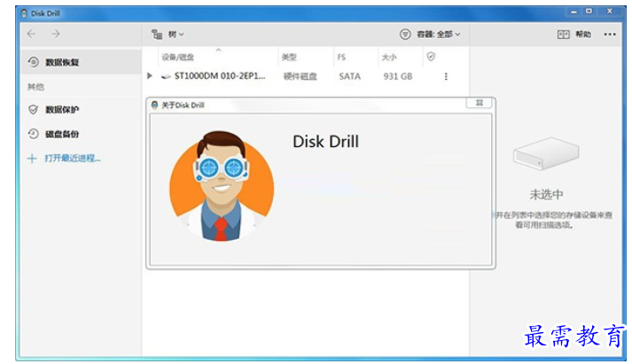The height and width of the screenshot is (364, 632).
Task: Click the forward navigation arrow
Action: pos(56,35)
